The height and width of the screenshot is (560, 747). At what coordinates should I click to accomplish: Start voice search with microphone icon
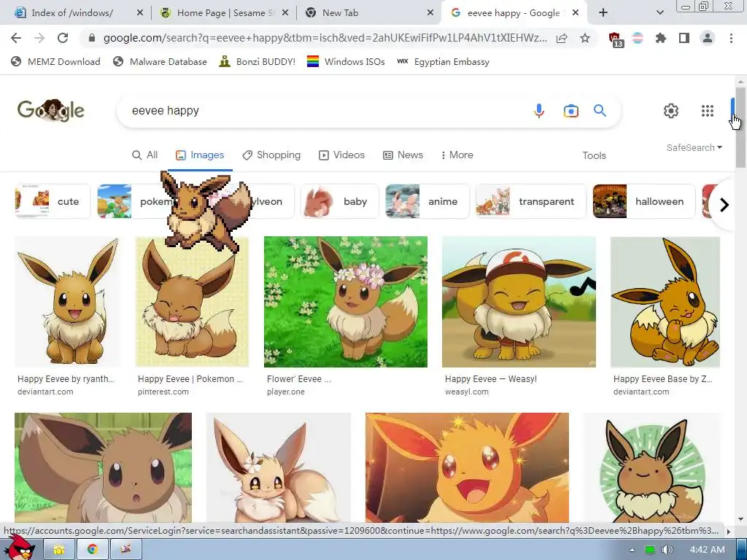(x=539, y=111)
